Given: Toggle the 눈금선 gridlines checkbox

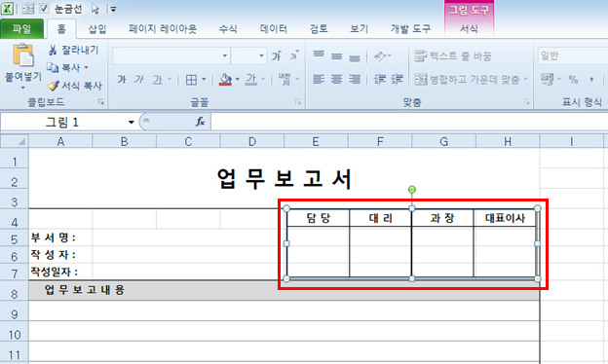Looking at the screenshot, I should [x=44, y=8].
